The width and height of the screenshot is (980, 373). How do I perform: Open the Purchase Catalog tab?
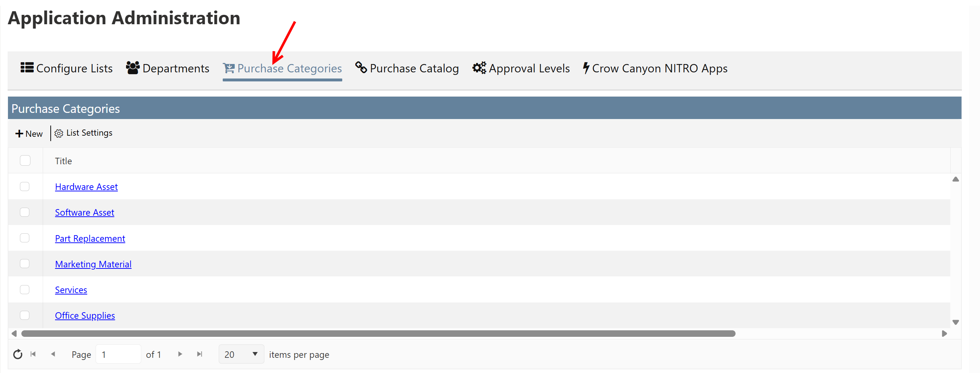point(407,68)
